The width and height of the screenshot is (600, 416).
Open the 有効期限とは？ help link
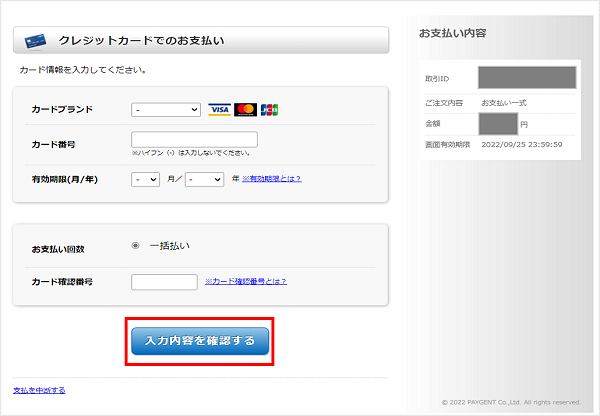point(271,179)
